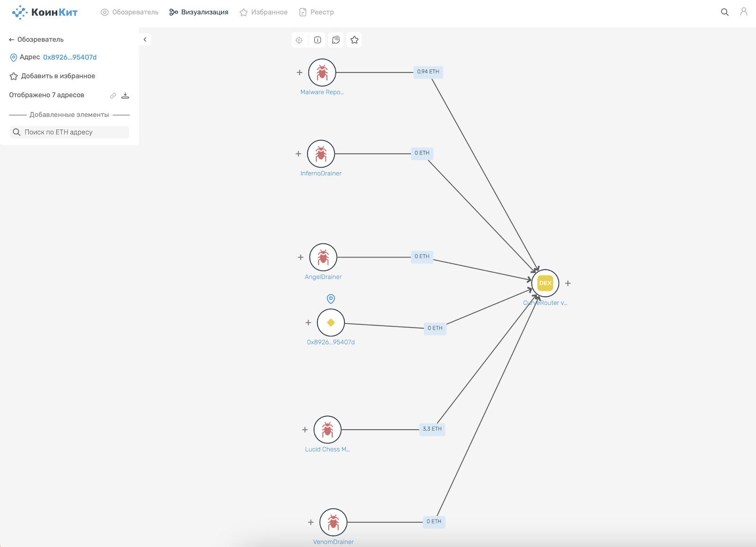
Task: Expand InfernoDrainer node with plus
Action: (x=299, y=154)
